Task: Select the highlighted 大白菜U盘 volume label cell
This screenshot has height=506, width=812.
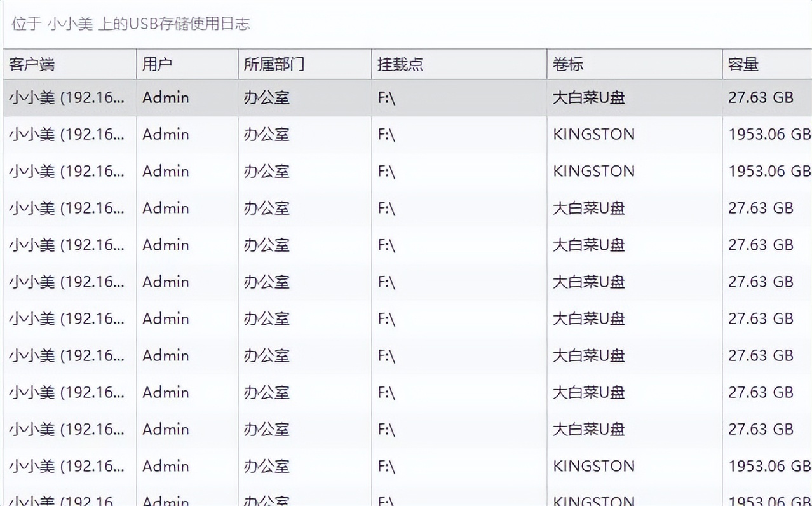Action: click(588, 98)
